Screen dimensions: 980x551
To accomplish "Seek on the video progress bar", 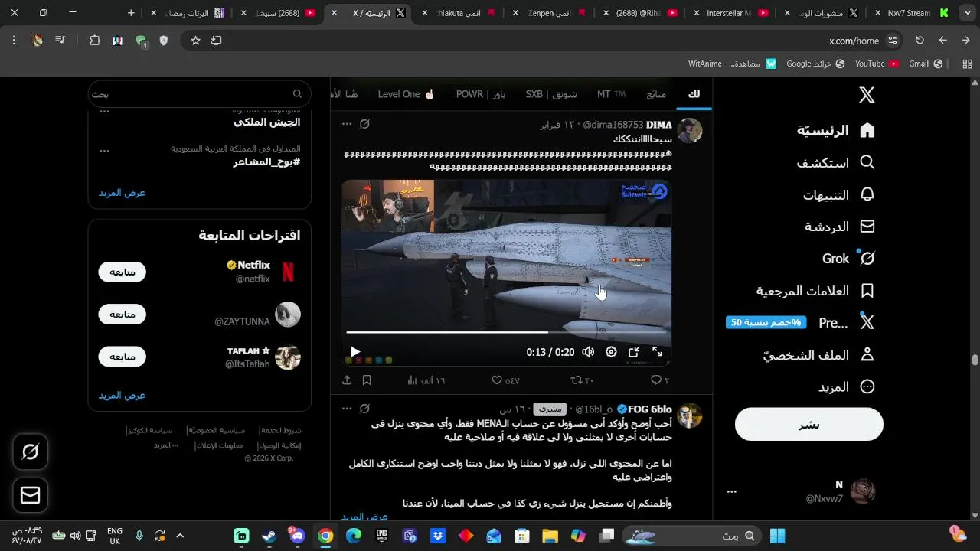I will point(506,332).
